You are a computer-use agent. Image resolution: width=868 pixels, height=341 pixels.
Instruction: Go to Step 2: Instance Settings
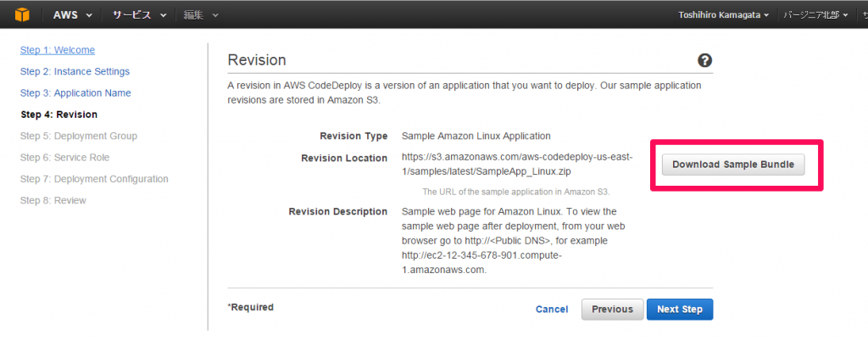tap(75, 72)
